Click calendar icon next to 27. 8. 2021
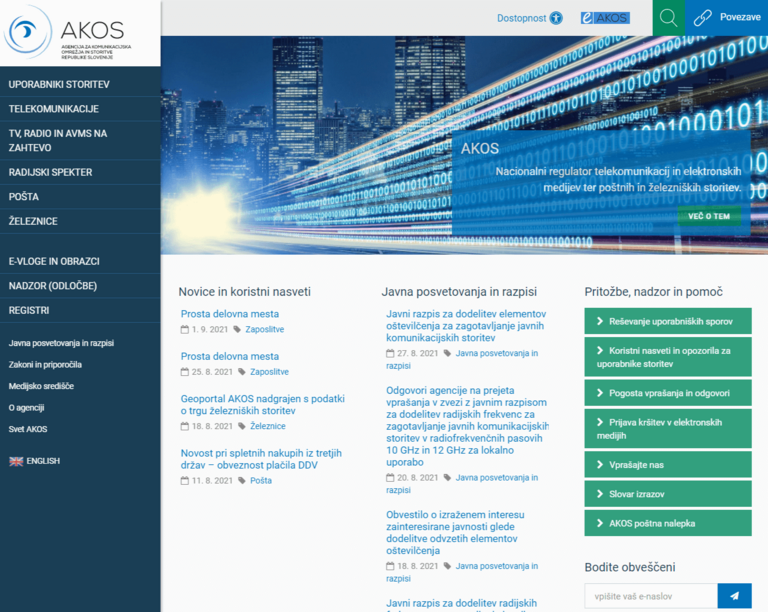 click(x=390, y=353)
